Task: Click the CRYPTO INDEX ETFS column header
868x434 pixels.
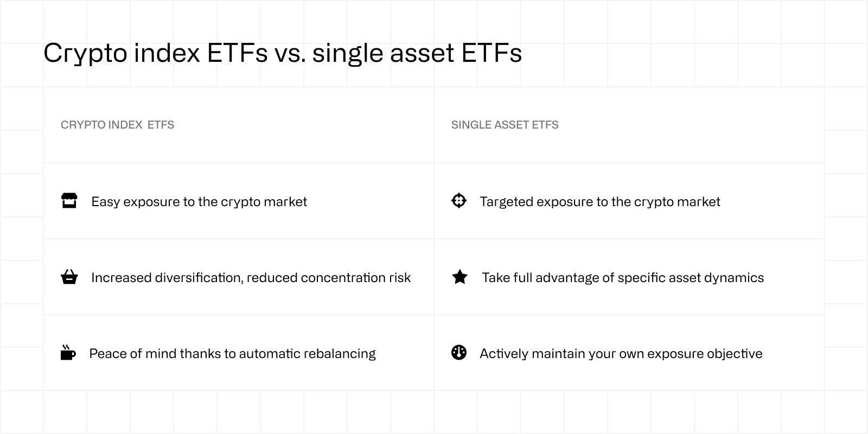Action: pyautogui.click(x=117, y=125)
